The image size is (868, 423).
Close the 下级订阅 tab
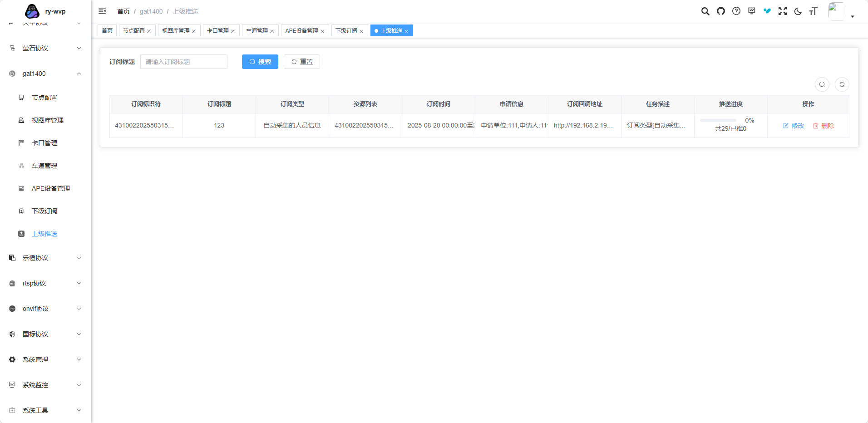361,31
